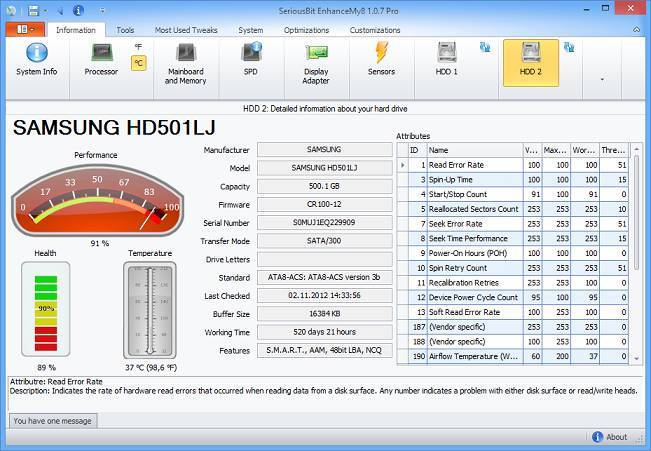The height and width of the screenshot is (451, 651).
Task: Click the Capacity field 500.1 GB
Action: [325, 186]
